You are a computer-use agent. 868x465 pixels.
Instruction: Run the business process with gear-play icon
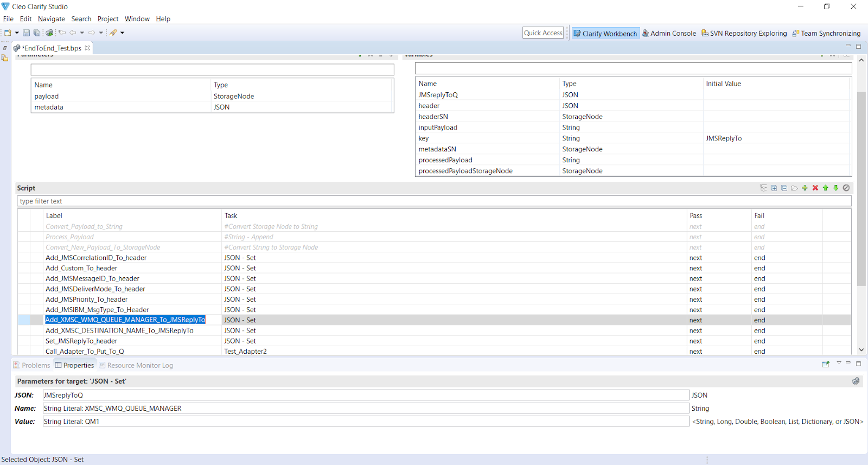49,33
